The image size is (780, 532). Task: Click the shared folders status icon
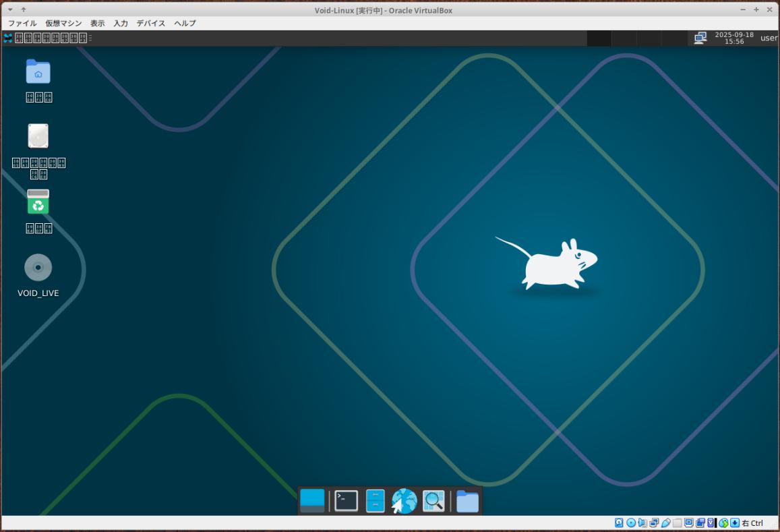point(677,523)
